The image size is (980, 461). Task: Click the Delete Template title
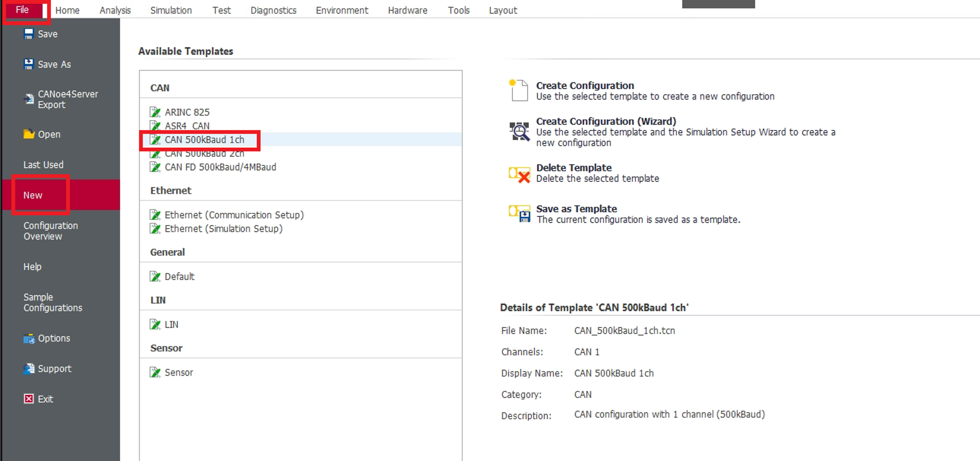pyautogui.click(x=574, y=168)
